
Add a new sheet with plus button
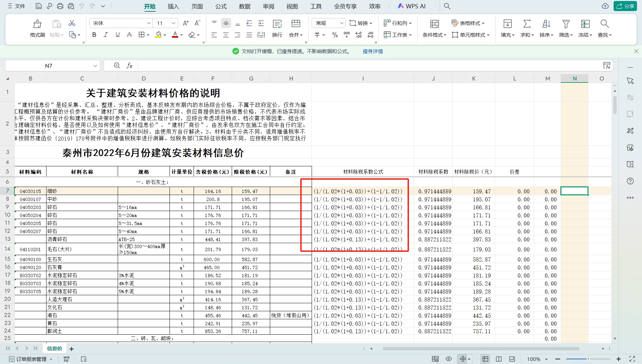[x=72, y=349]
